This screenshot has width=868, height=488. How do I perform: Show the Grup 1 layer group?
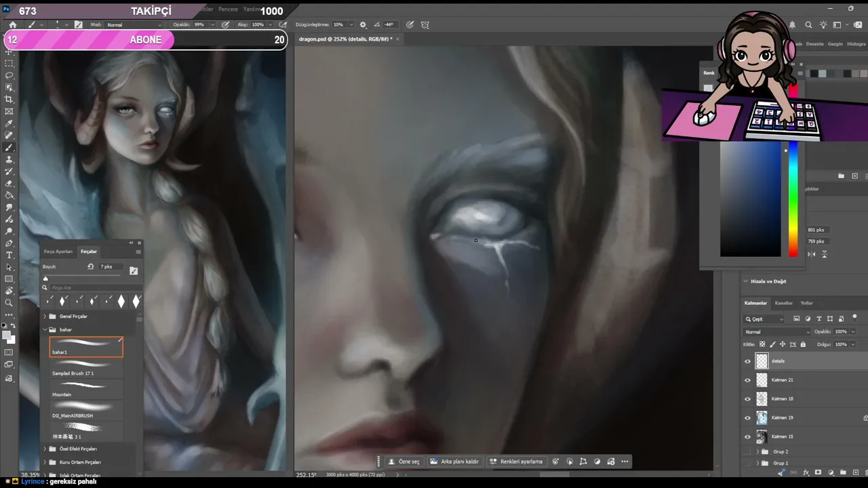pos(748,464)
